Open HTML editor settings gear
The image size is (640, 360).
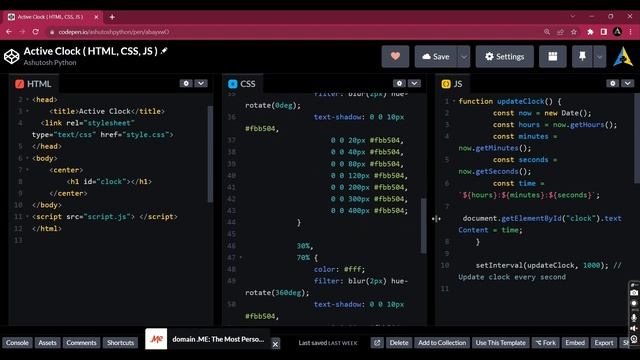coord(186,83)
